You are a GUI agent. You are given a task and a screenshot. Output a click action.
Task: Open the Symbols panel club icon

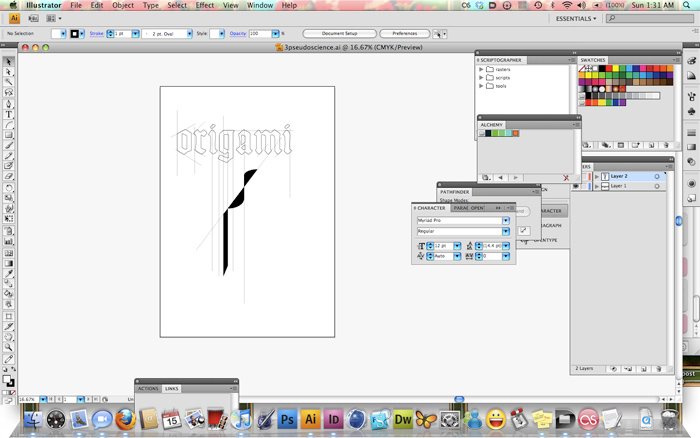point(692,111)
